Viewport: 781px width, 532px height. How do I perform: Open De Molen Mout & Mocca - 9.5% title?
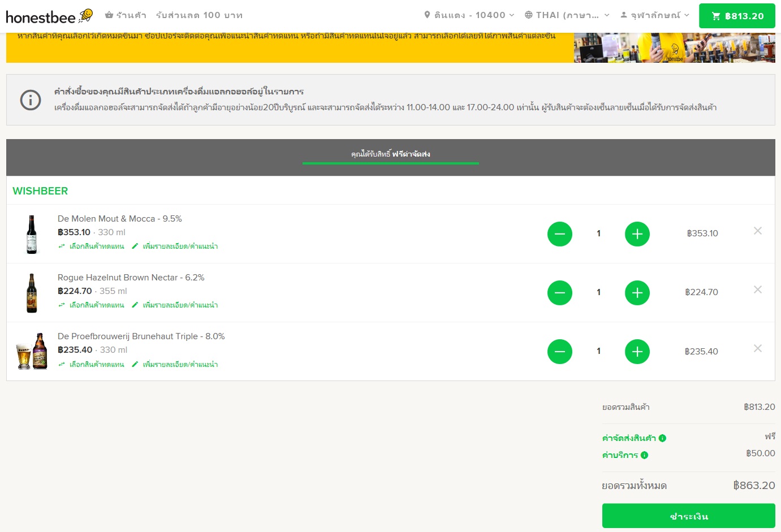pos(120,219)
